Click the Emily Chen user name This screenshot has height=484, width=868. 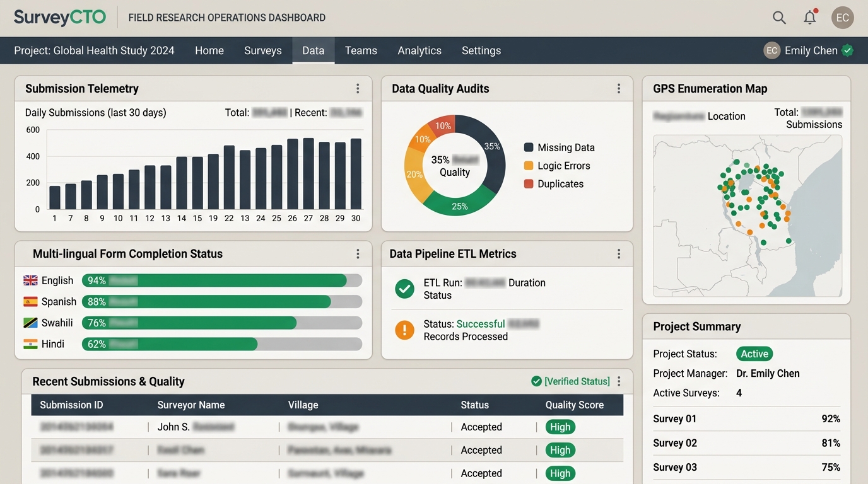tap(811, 50)
